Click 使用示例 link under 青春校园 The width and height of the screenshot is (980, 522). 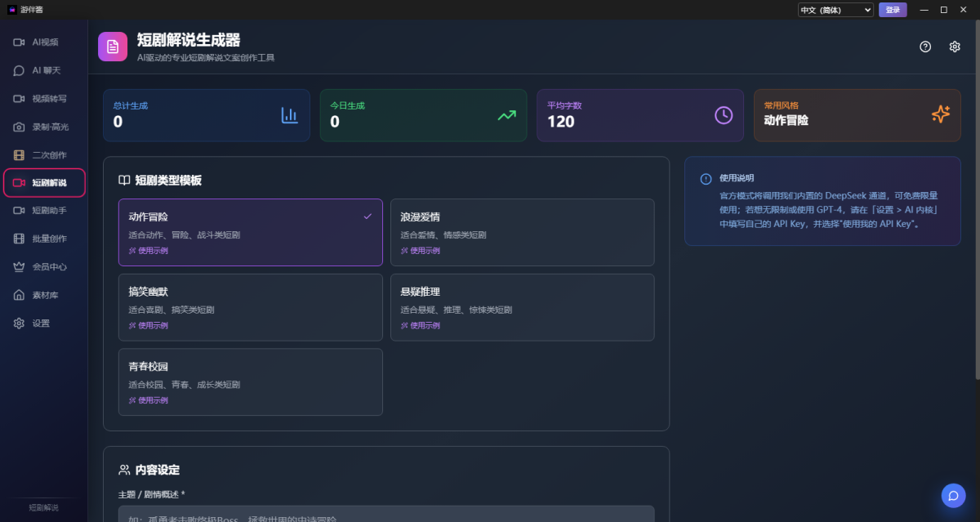(x=149, y=400)
